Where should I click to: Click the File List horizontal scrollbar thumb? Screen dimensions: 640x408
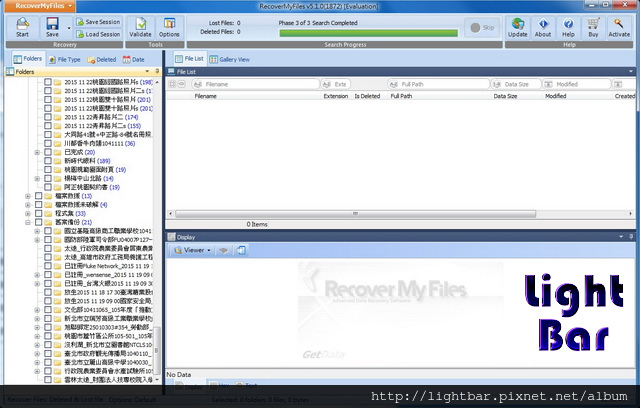point(355,213)
